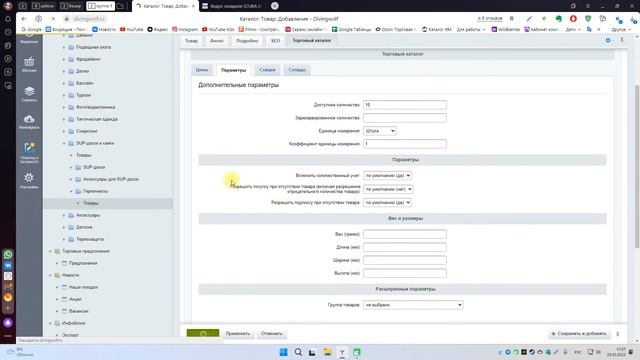Click the orange icon in browser side panel
Screen dimensions: 640x360
(x=8, y=297)
